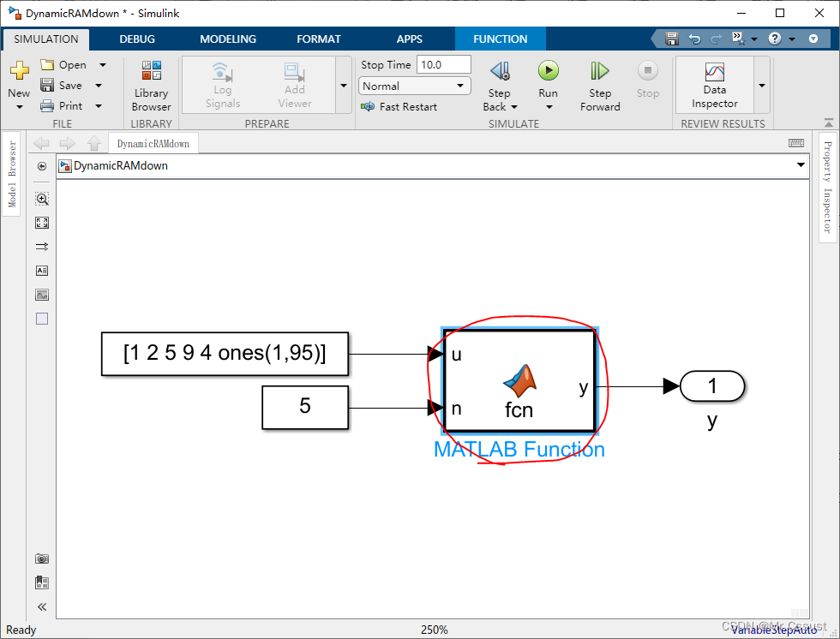Expand the Step Back options arrow
Viewport: 840px width, 639px height.
pyautogui.click(x=514, y=107)
